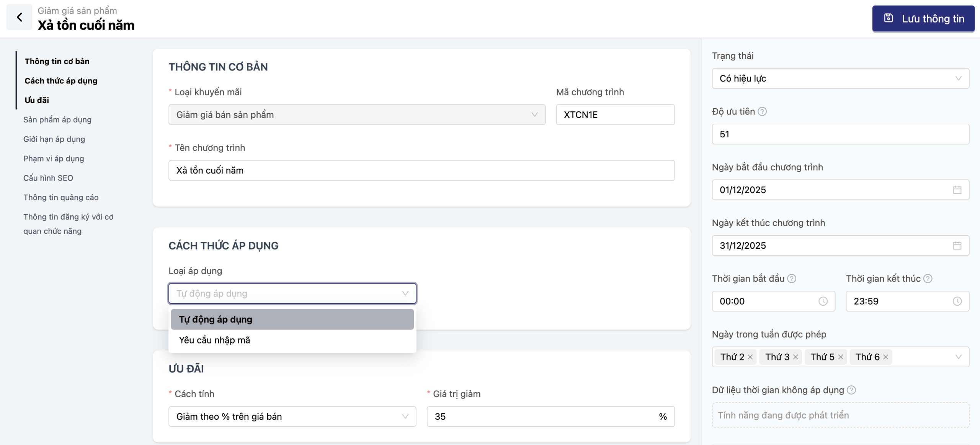Screen dimensions: 980x445
Task: Click clock icon in end time field
Action: coord(957,301)
